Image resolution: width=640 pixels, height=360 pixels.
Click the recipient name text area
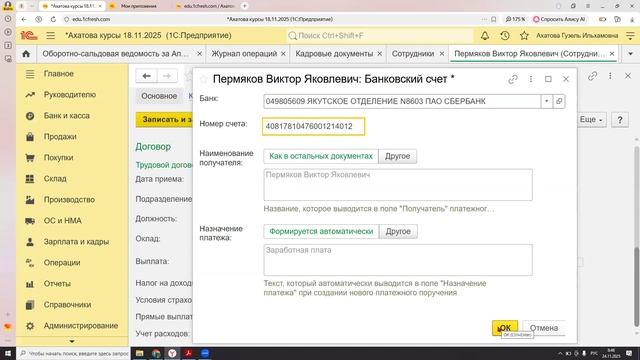click(x=398, y=185)
